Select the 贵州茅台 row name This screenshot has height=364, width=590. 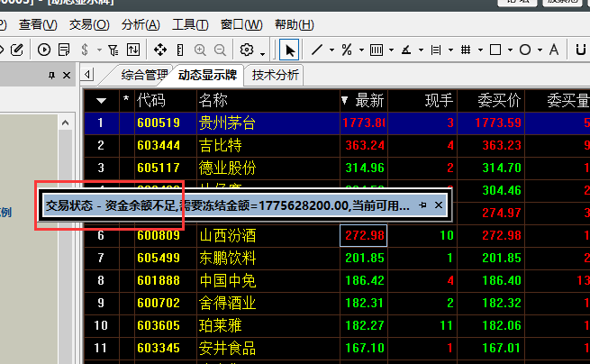coord(227,123)
